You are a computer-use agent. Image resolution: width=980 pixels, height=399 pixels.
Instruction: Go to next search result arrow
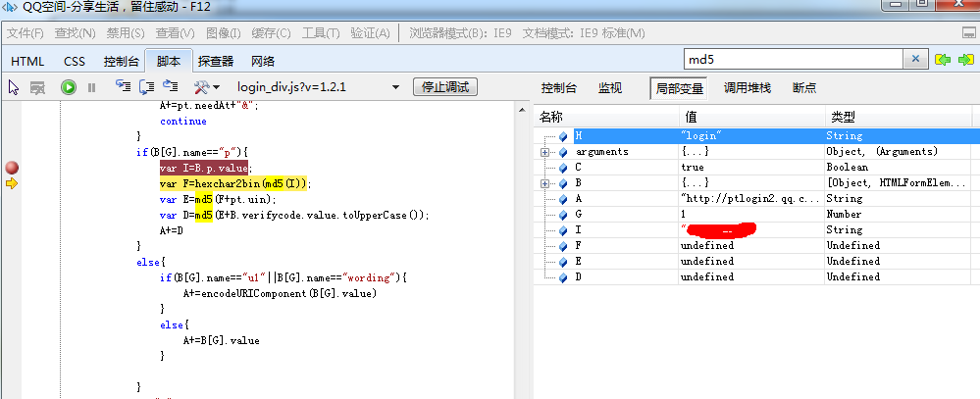966,60
